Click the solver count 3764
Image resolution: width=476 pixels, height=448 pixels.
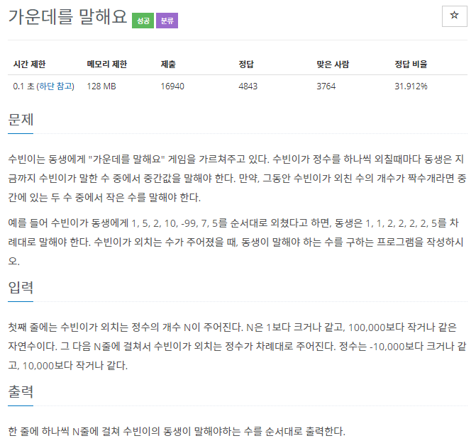(x=326, y=86)
